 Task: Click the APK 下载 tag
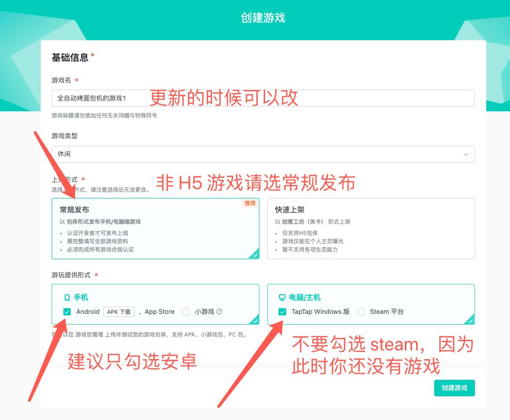click(119, 312)
